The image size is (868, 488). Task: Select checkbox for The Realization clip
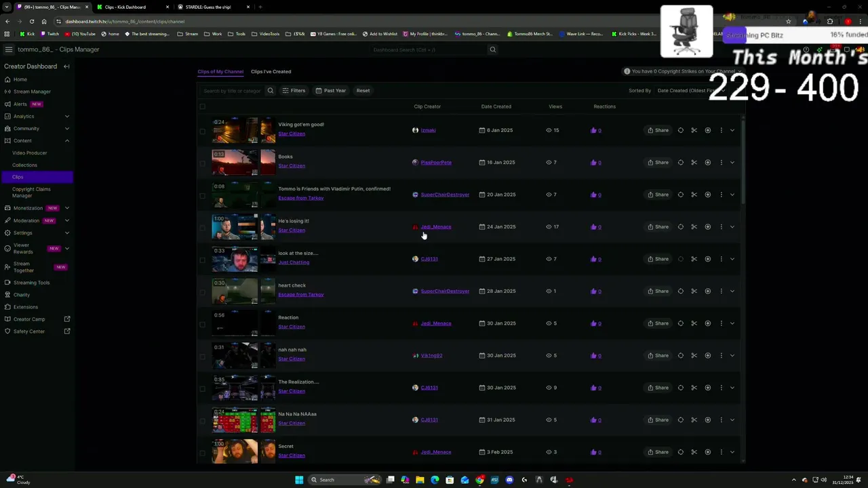pyautogui.click(x=202, y=388)
